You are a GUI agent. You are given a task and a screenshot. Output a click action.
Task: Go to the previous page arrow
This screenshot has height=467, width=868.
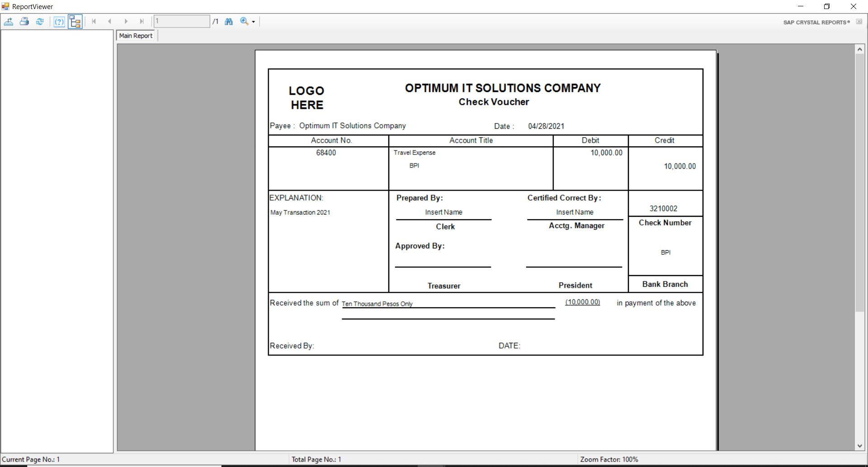point(109,21)
